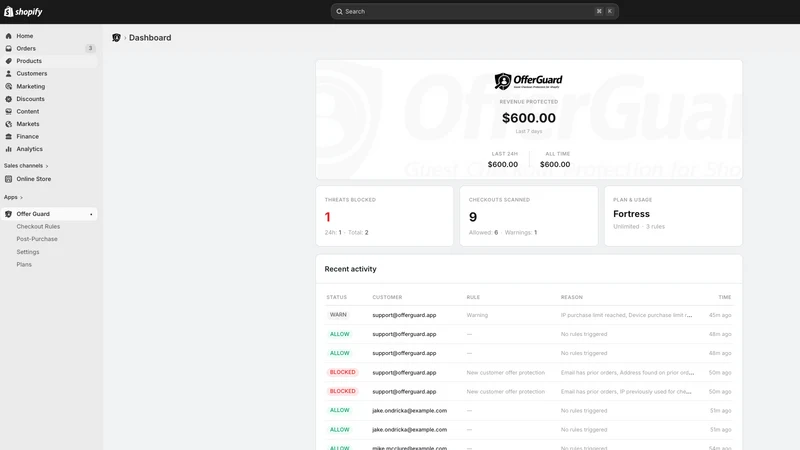Click the Warning rule cell
This screenshot has width=800, height=450.
(x=477, y=315)
